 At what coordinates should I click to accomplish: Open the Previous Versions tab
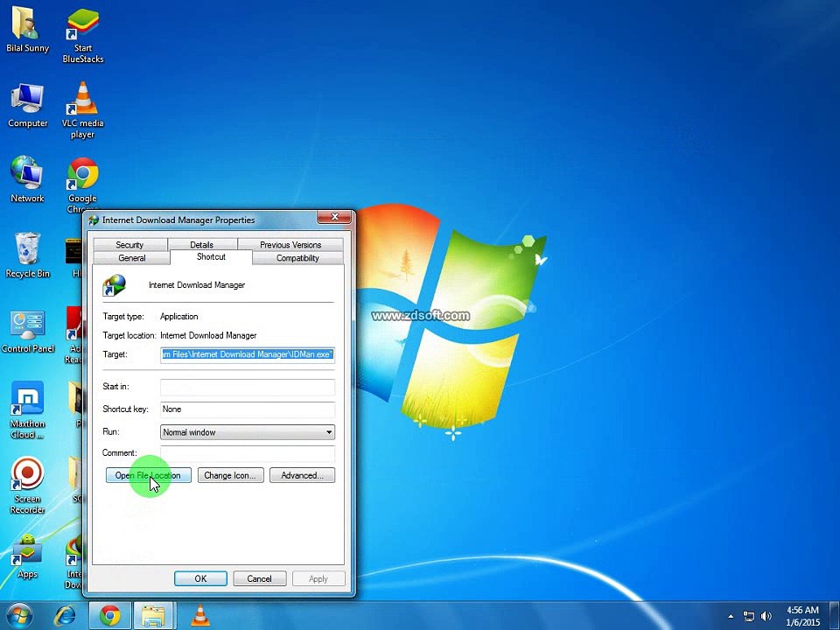(x=290, y=244)
